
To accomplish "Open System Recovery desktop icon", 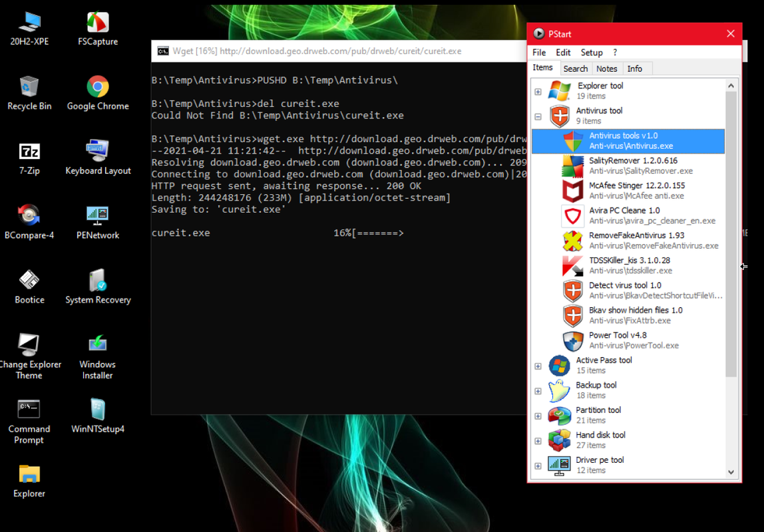I will point(97,287).
